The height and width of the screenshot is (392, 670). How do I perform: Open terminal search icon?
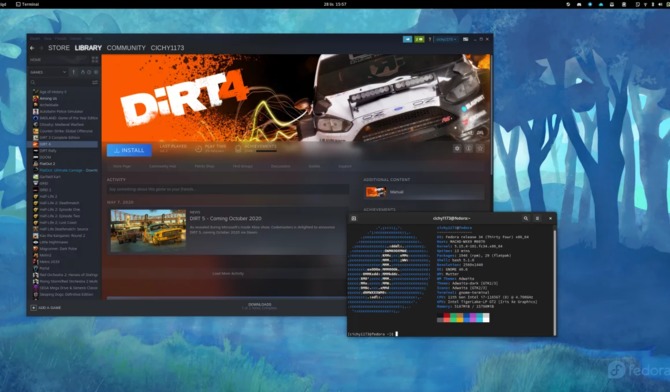(x=526, y=218)
